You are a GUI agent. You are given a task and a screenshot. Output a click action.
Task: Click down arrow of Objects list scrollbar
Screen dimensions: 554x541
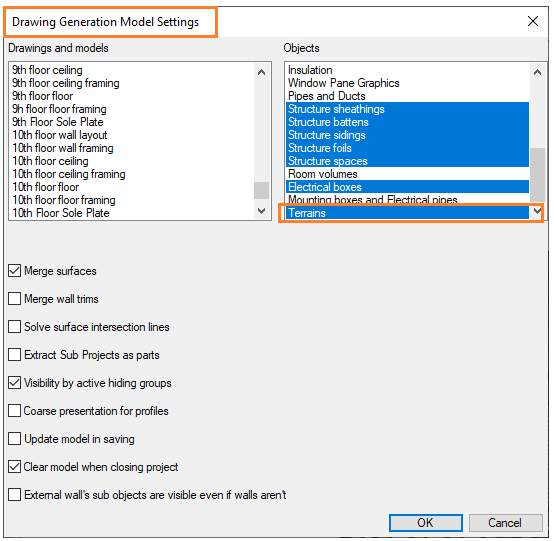[537, 211]
